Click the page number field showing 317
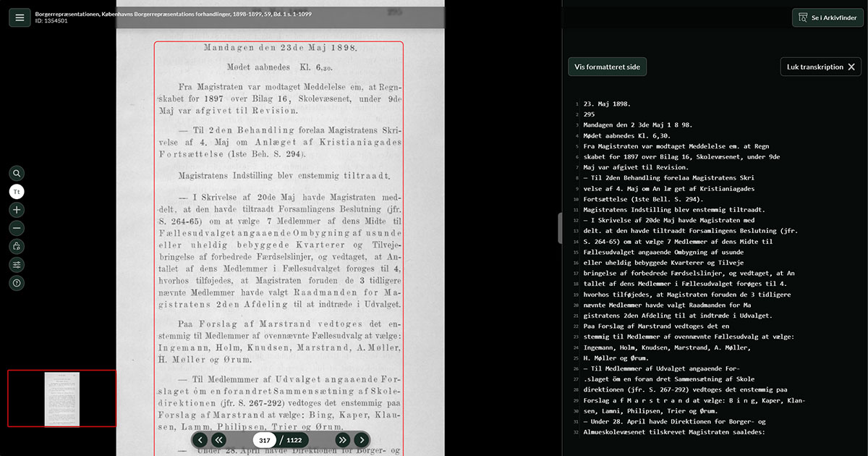868x456 pixels. tap(264, 440)
